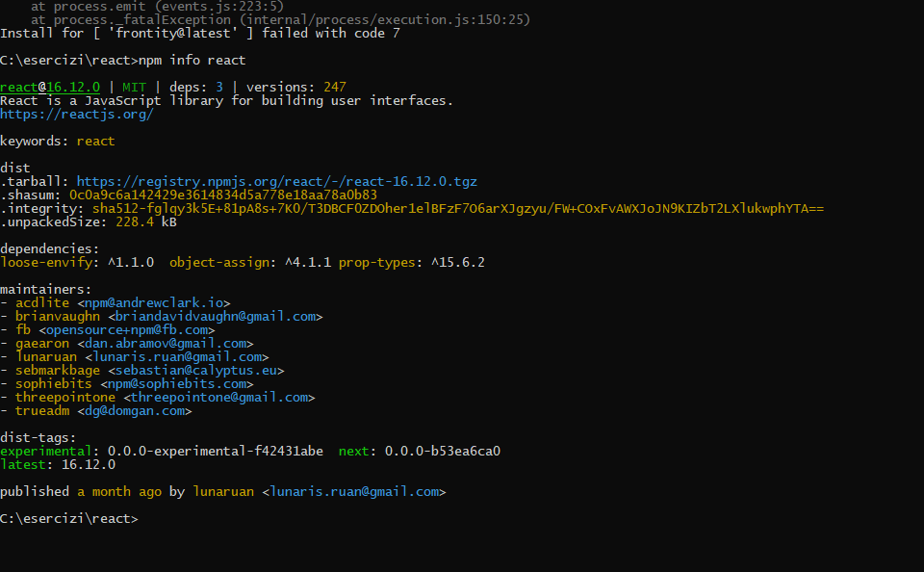The height and width of the screenshot is (572, 924).
Task: Click sebastian@calyptus.eu email address
Action: click(196, 370)
